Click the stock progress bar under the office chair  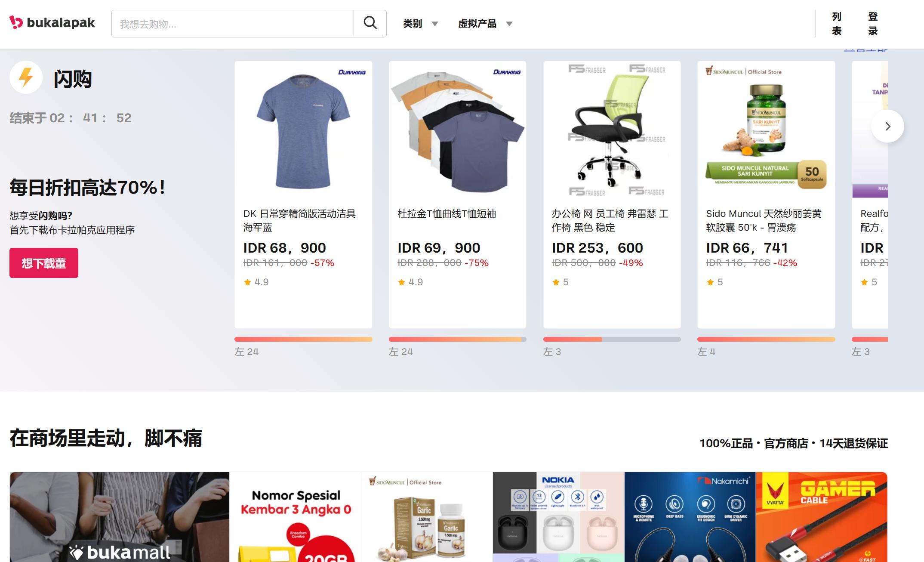tap(612, 339)
